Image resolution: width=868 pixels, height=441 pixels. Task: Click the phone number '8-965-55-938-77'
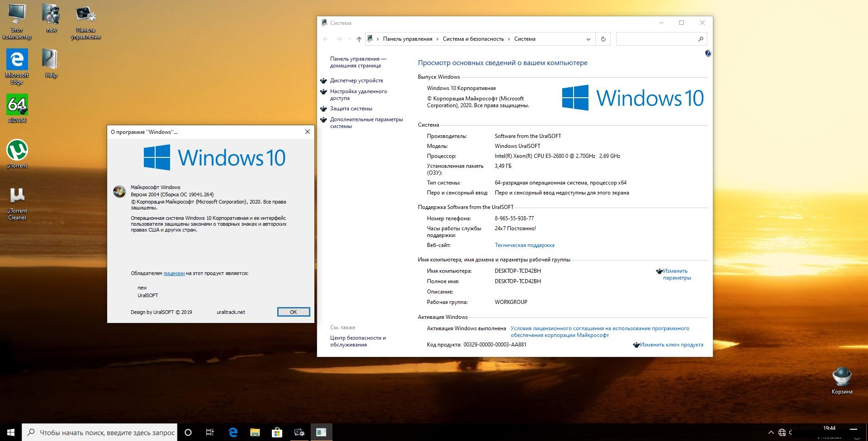click(x=514, y=218)
